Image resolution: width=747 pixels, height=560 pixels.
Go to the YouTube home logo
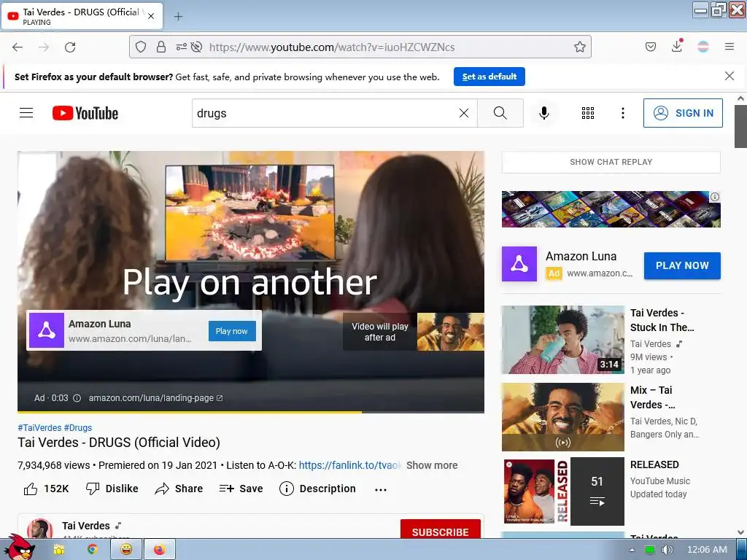[x=85, y=113]
